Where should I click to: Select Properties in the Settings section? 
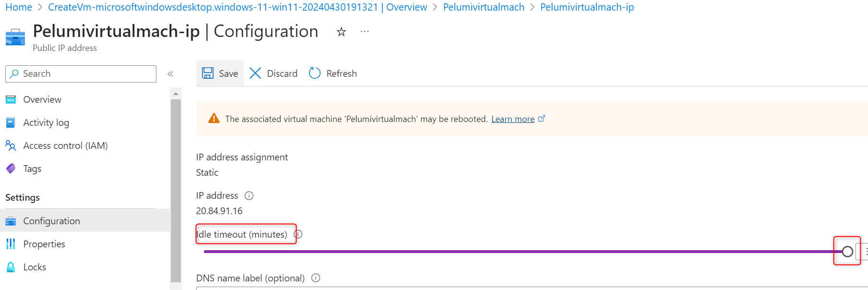(44, 244)
